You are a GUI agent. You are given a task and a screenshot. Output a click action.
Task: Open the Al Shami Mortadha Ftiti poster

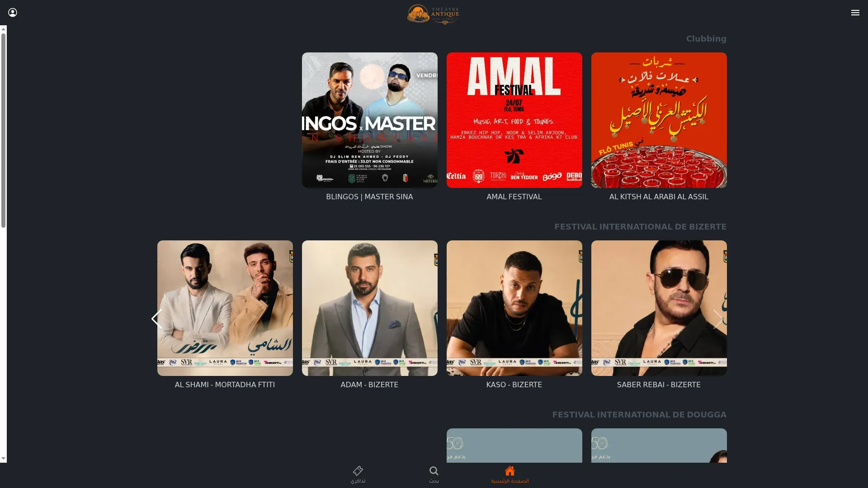pos(225,308)
